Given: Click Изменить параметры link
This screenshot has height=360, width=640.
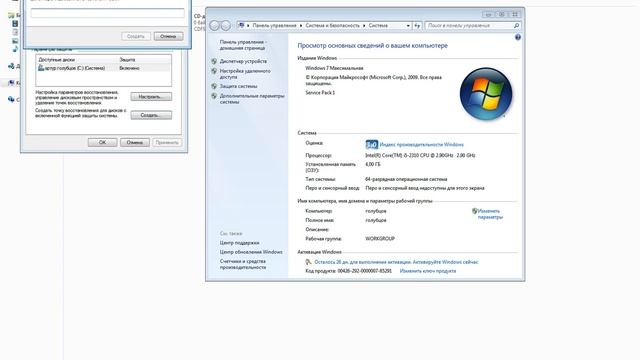Looking at the screenshot, I should pos(490,214).
